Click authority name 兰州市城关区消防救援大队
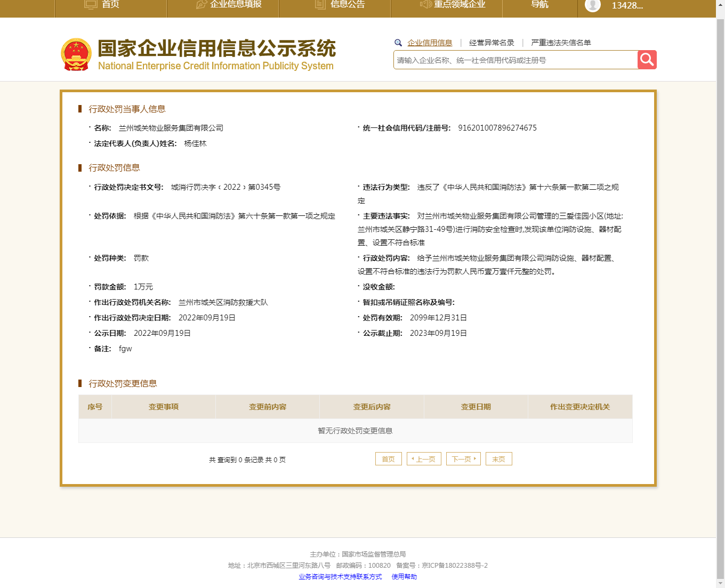This screenshot has height=588, width=725. 223,302
